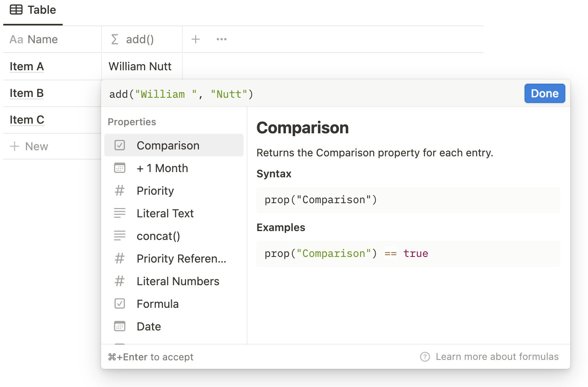Viewport: 588px width, 387px height.
Task: Click the checkbox icon beside Comparison property
Action: tap(120, 145)
